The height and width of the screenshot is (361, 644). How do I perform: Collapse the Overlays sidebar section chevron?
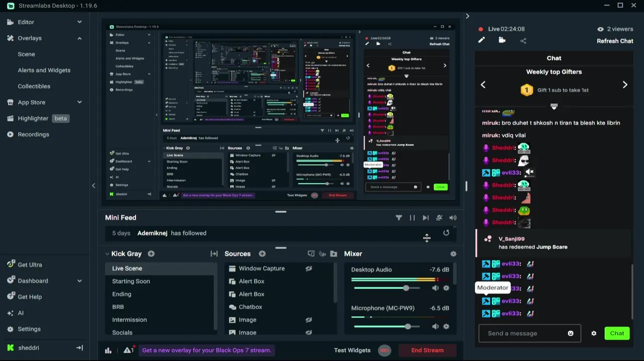tap(79, 38)
